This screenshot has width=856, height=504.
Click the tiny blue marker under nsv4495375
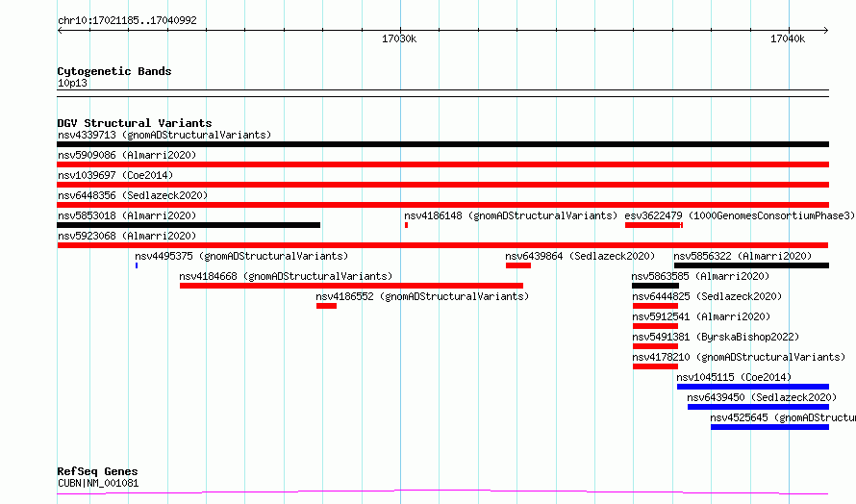[137, 265]
